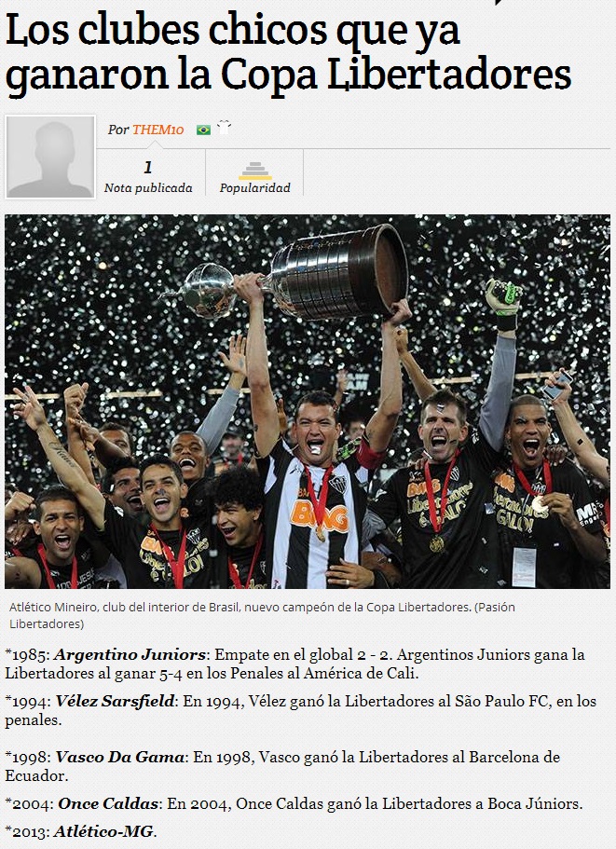Click the bold Atlético-MG team name
The height and width of the screenshot is (849, 616).
tap(103, 831)
